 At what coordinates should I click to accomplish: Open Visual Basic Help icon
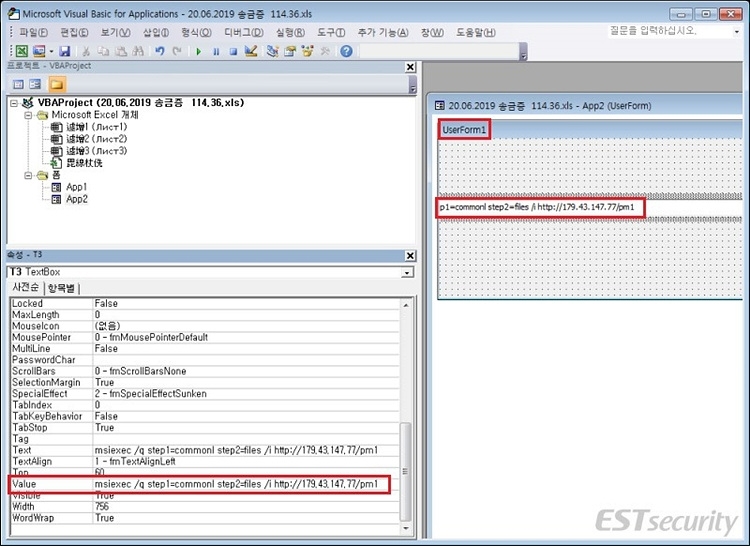pyautogui.click(x=346, y=51)
